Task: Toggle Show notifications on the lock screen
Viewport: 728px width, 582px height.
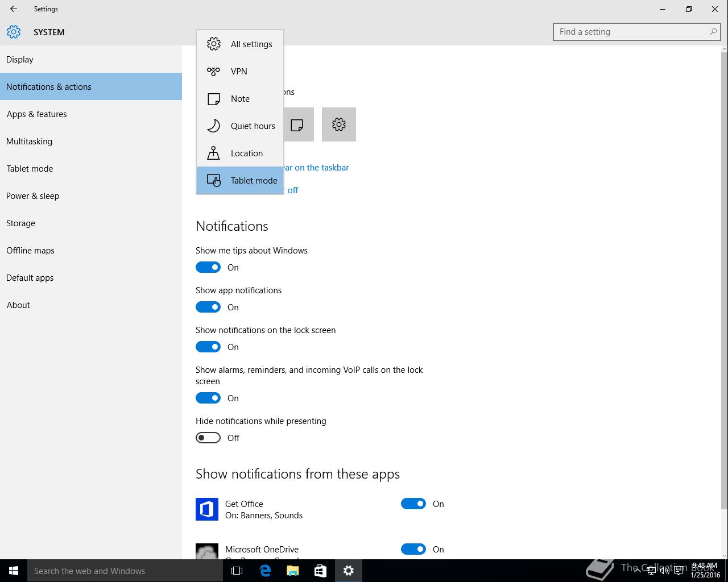Action: coord(208,347)
